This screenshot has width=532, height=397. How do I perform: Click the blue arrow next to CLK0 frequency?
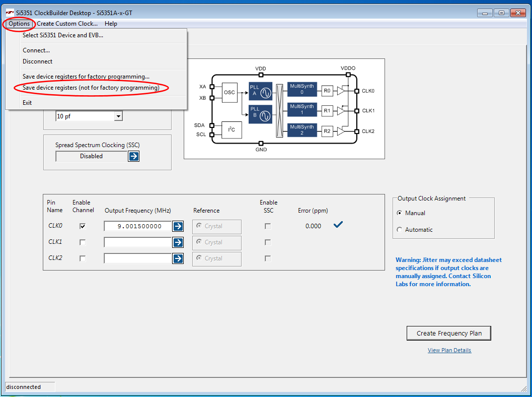[178, 226]
